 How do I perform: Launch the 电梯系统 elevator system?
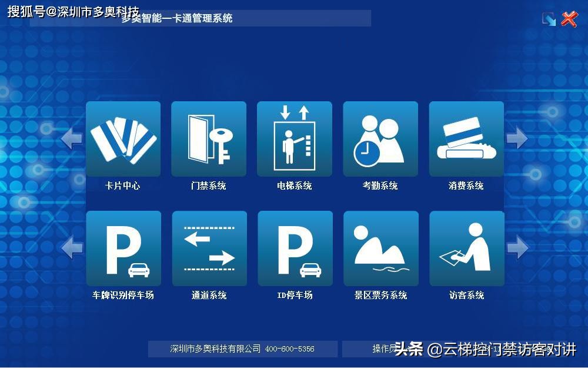[294, 139]
